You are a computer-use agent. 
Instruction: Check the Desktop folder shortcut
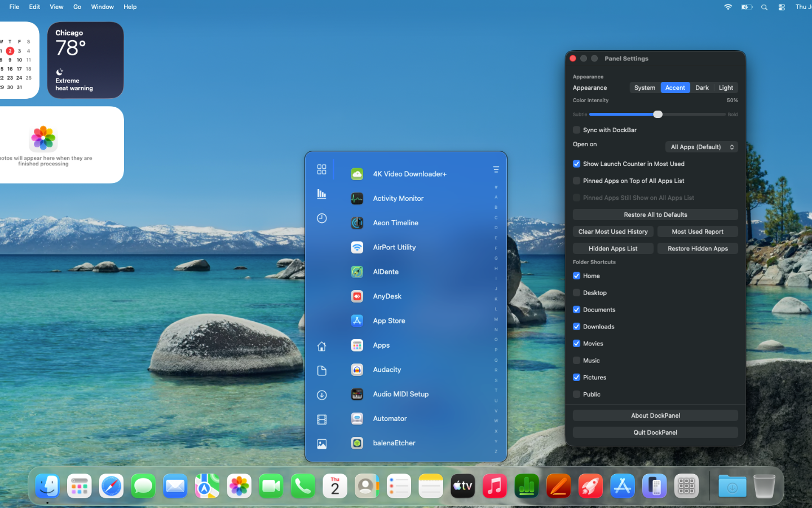(576, 293)
